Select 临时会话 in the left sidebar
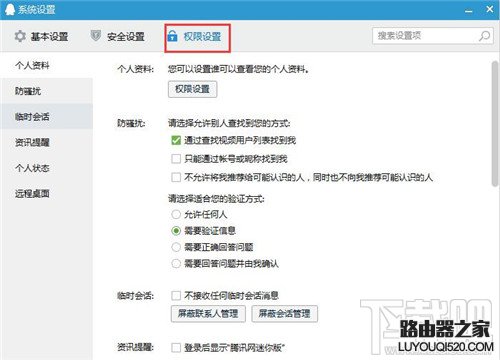The width and height of the screenshot is (500, 360). (x=46, y=116)
